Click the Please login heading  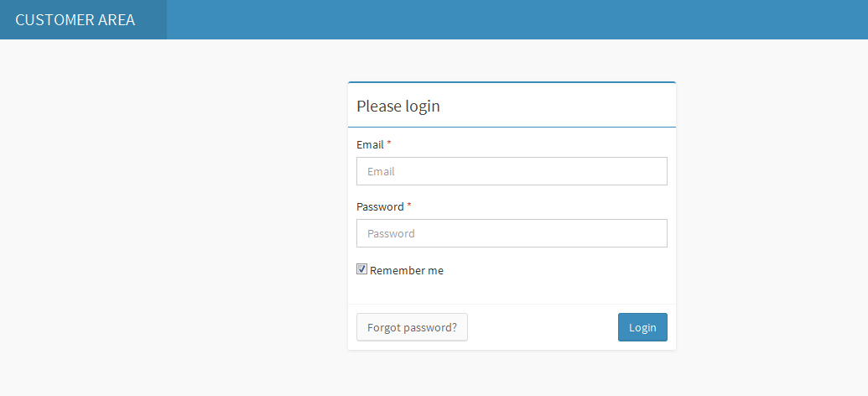click(398, 107)
